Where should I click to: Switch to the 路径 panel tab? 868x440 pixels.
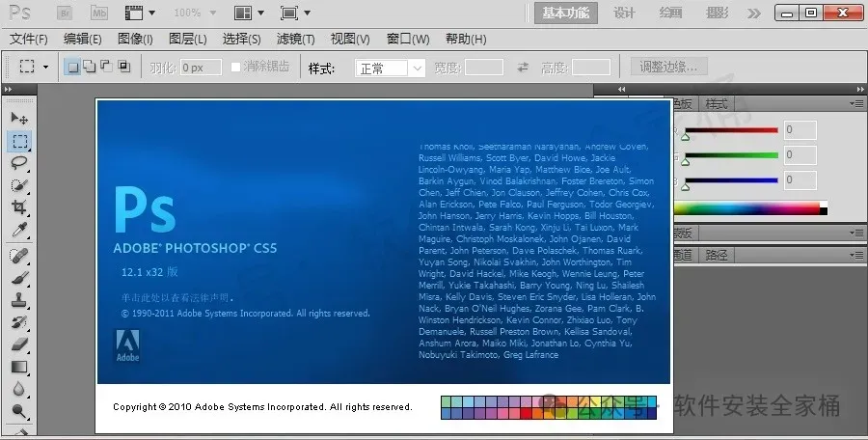click(x=717, y=255)
